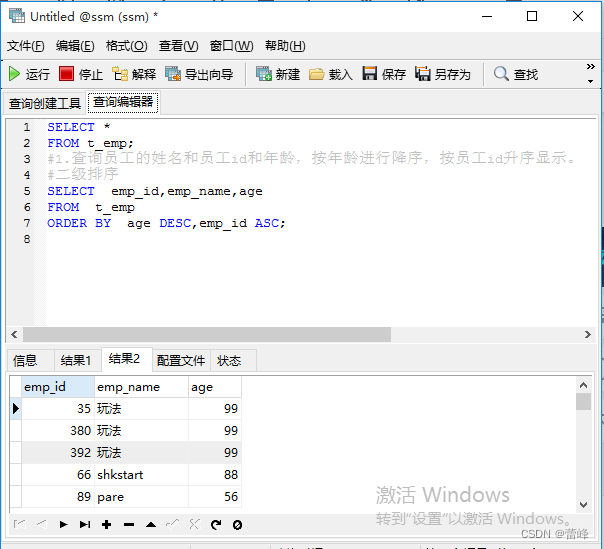The height and width of the screenshot is (549, 604).
Task: Click the pare name cell
Action: pos(141,497)
